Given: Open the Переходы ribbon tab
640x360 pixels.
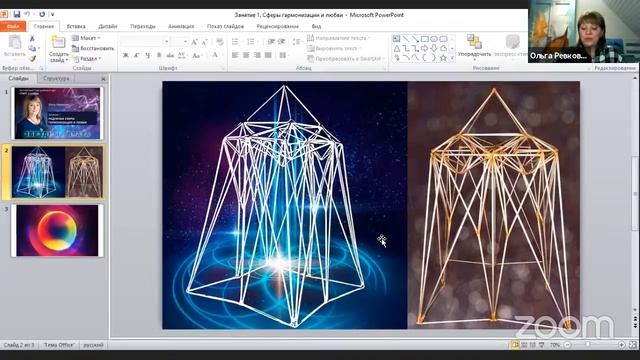Looking at the screenshot, I should [x=143, y=26].
